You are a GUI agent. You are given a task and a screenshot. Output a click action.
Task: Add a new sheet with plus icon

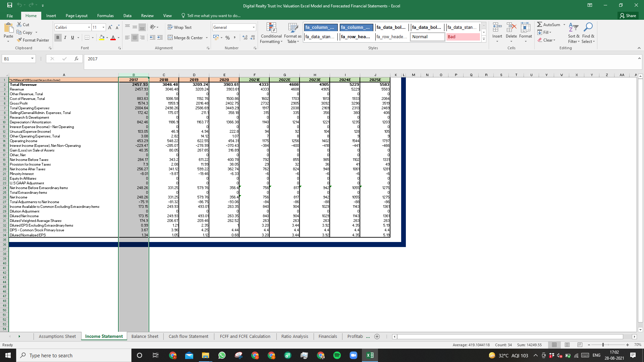pos(377,337)
